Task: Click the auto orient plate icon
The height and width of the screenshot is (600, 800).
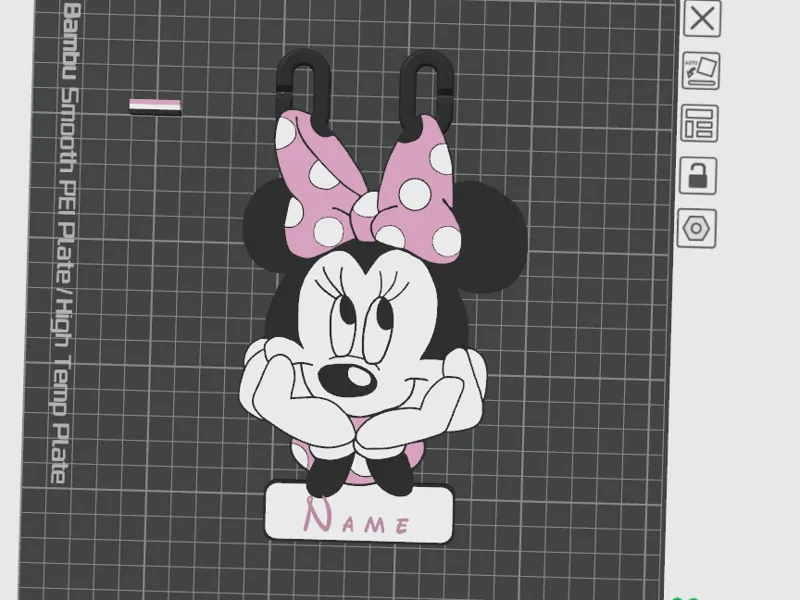Action: click(x=701, y=71)
